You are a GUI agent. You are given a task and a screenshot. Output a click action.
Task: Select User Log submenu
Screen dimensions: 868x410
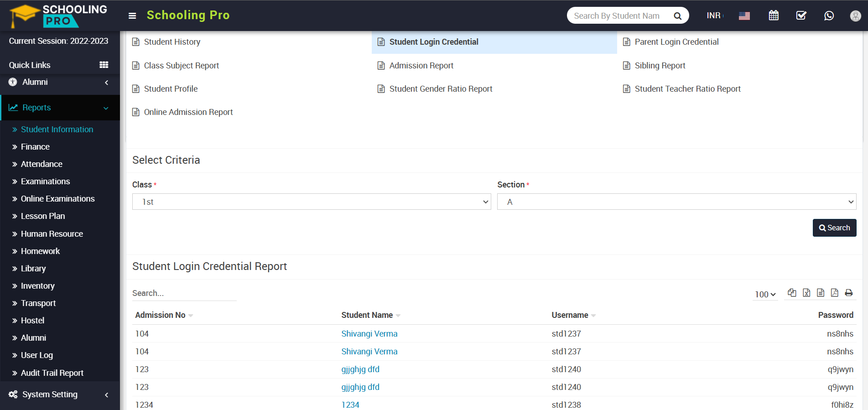point(36,355)
